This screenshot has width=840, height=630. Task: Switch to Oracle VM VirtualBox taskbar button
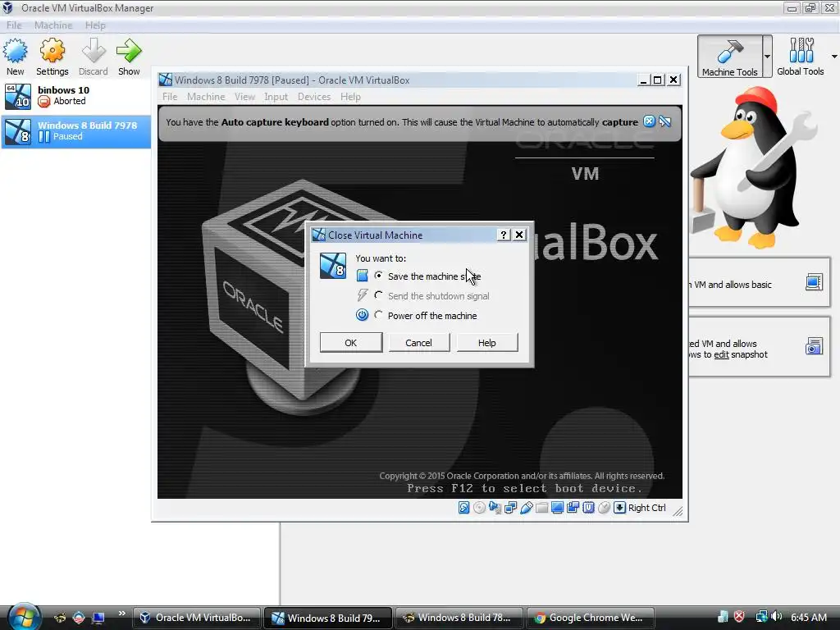196,618
